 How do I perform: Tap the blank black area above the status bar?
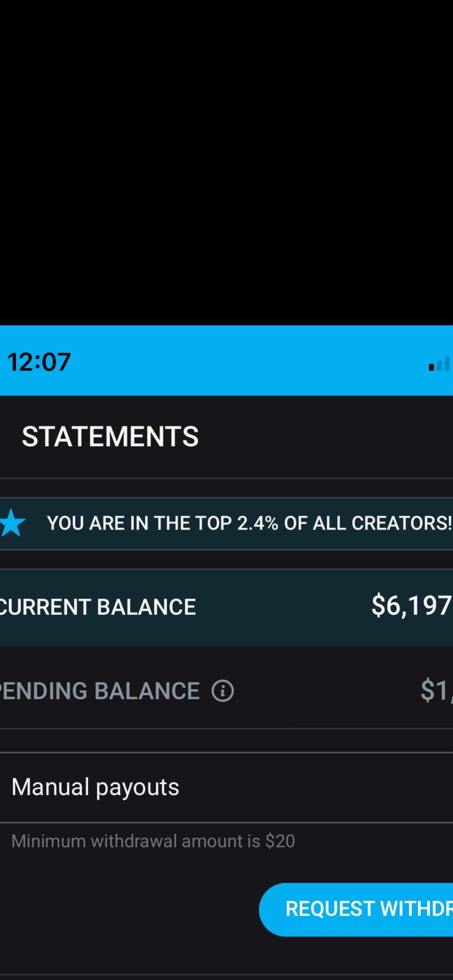point(226,163)
